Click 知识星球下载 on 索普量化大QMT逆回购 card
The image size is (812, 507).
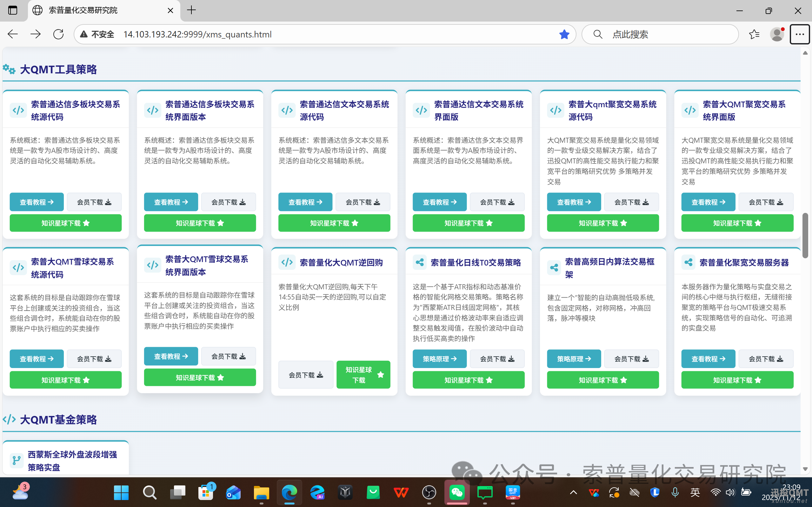[x=363, y=374]
